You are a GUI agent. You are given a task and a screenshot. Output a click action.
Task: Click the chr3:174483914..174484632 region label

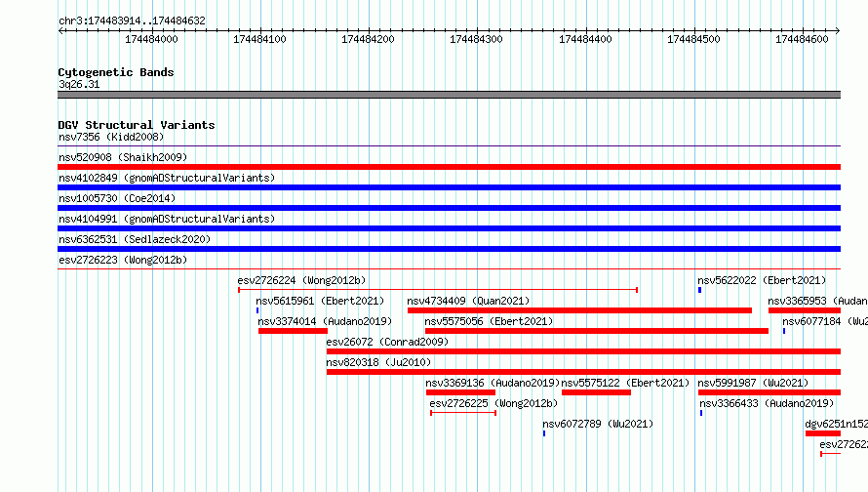[x=132, y=20]
